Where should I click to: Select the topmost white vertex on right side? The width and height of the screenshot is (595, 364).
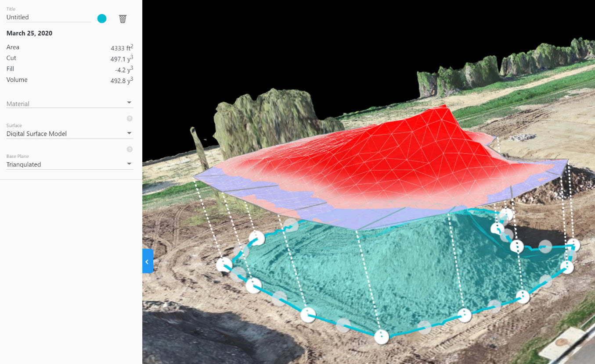[506, 214]
